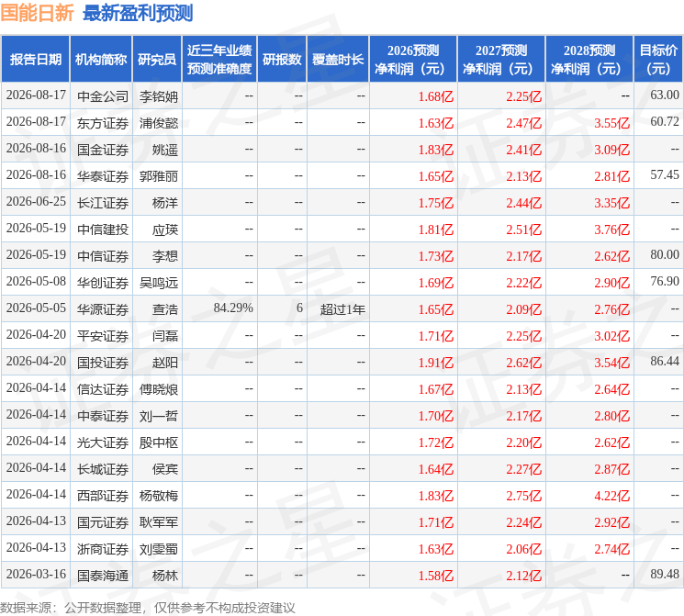The image size is (684, 616).
Task: Select the 研报数 column header
Action: click(x=282, y=60)
